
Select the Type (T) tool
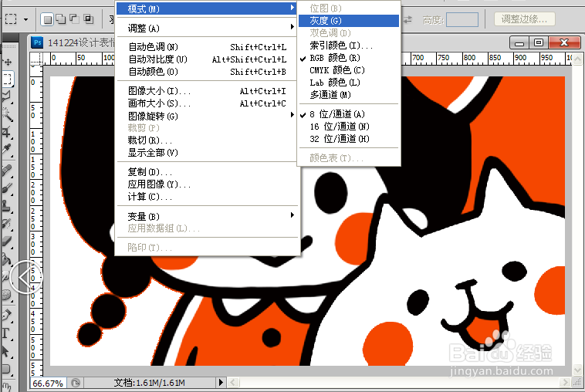point(7,333)
